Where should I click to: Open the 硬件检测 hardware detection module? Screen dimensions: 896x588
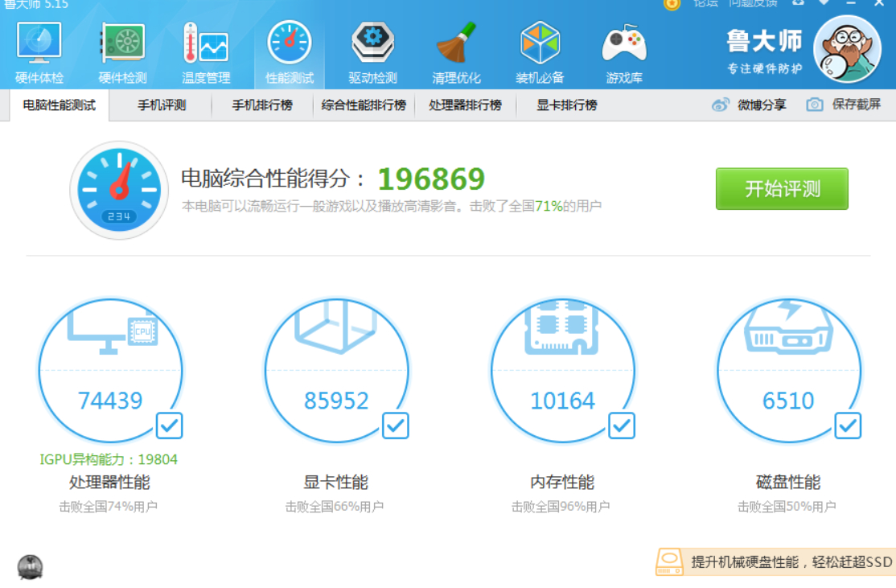click(x=122, y=53)
